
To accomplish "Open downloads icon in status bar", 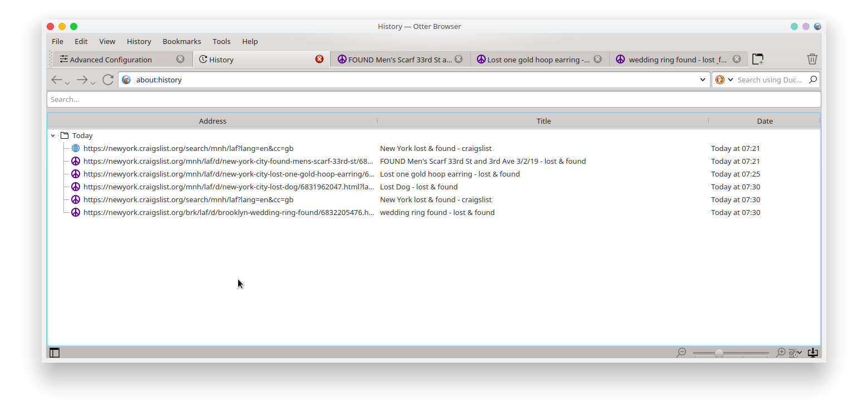I will 813,353.
